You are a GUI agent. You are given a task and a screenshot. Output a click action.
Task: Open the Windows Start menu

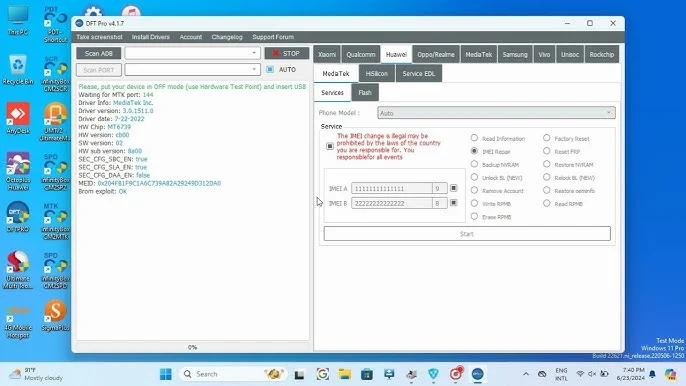(x=166, y=374)
